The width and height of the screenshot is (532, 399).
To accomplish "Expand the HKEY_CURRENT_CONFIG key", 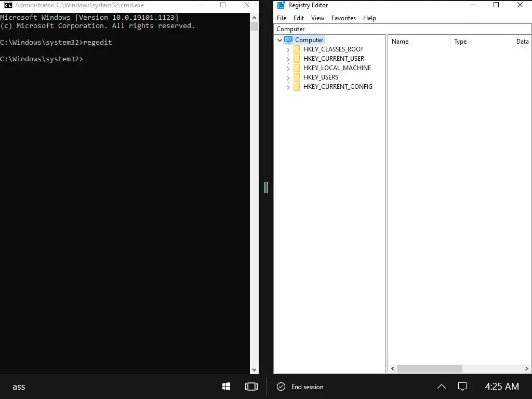I will tap(288, 87).
